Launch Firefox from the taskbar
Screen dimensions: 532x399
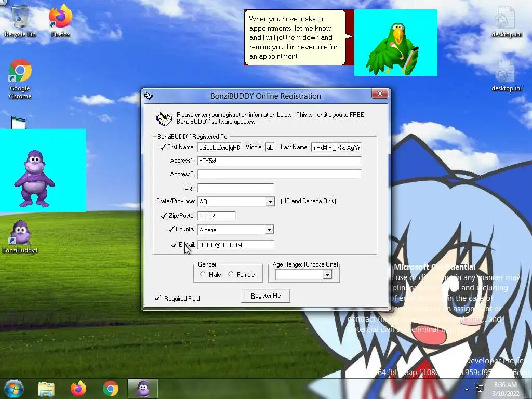[x=78, y=389]
